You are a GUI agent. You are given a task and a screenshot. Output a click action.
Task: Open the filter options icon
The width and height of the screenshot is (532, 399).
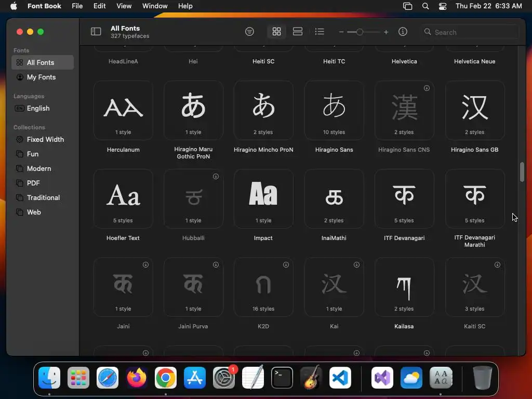(x=249, y=32)
